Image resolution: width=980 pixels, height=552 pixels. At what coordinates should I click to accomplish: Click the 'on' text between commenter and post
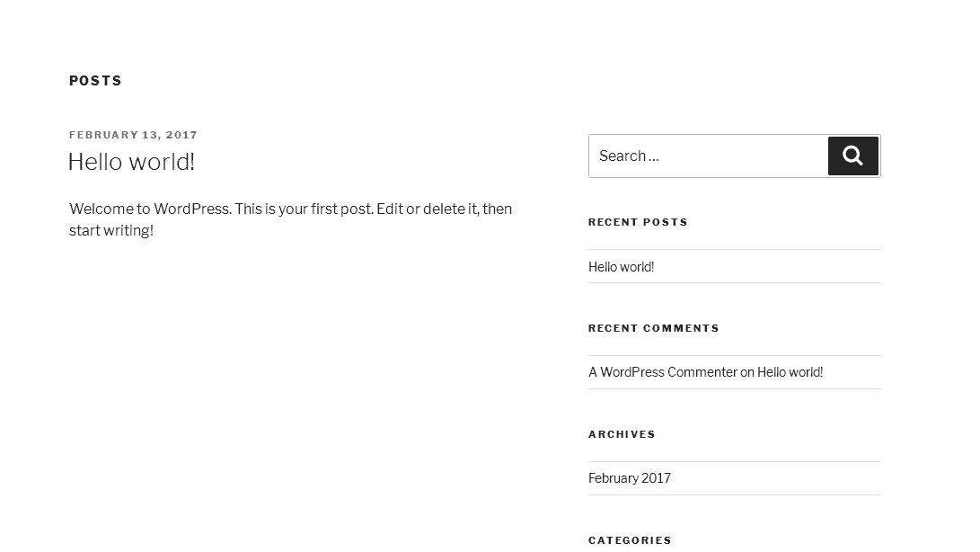pos(746,371)
